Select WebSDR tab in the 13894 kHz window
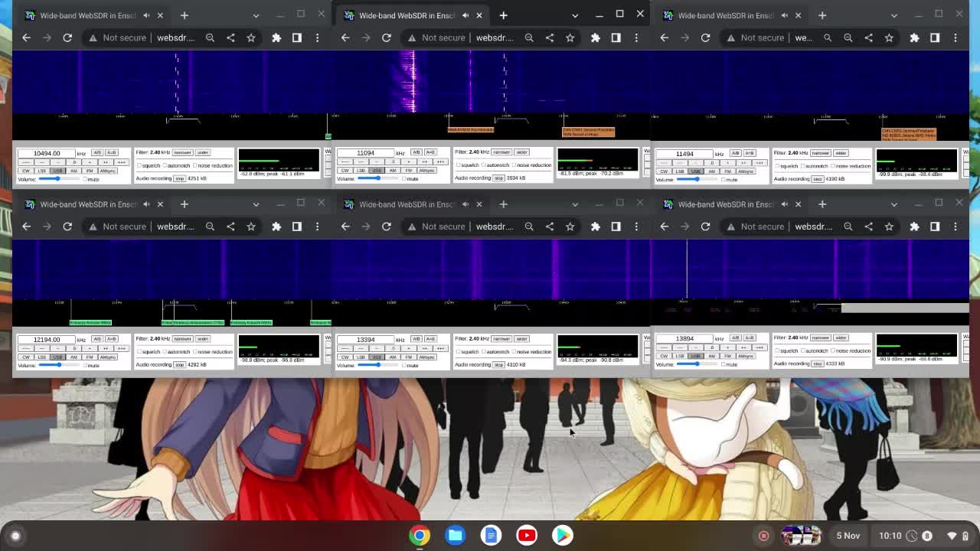This screenshot has height=551, width=980. [732, 204]
